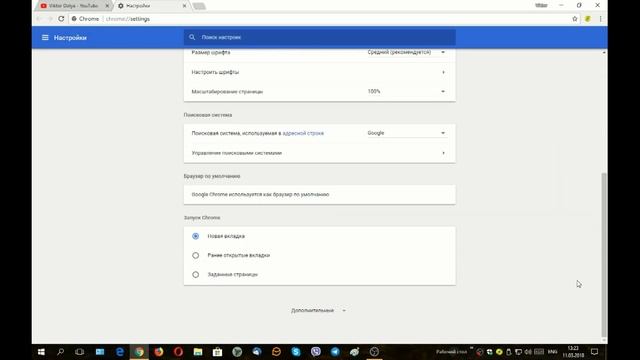Open File Explorer from the taskbar

[198, 352]
